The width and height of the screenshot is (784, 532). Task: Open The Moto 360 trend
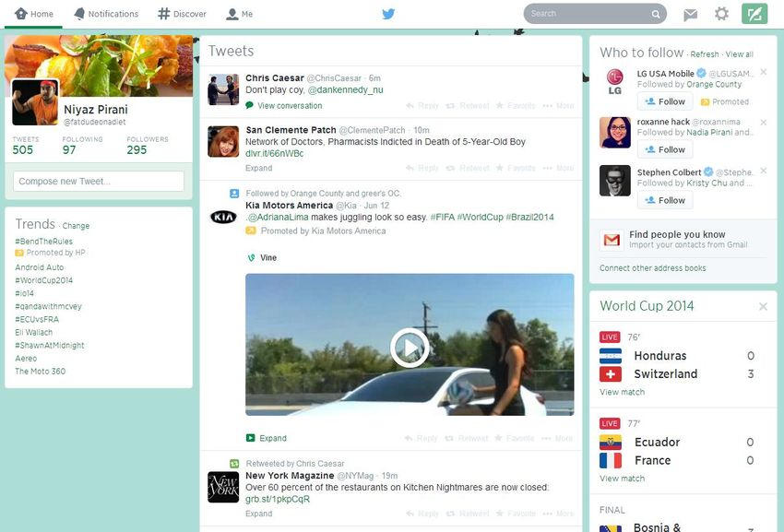(x=40, y=372)
